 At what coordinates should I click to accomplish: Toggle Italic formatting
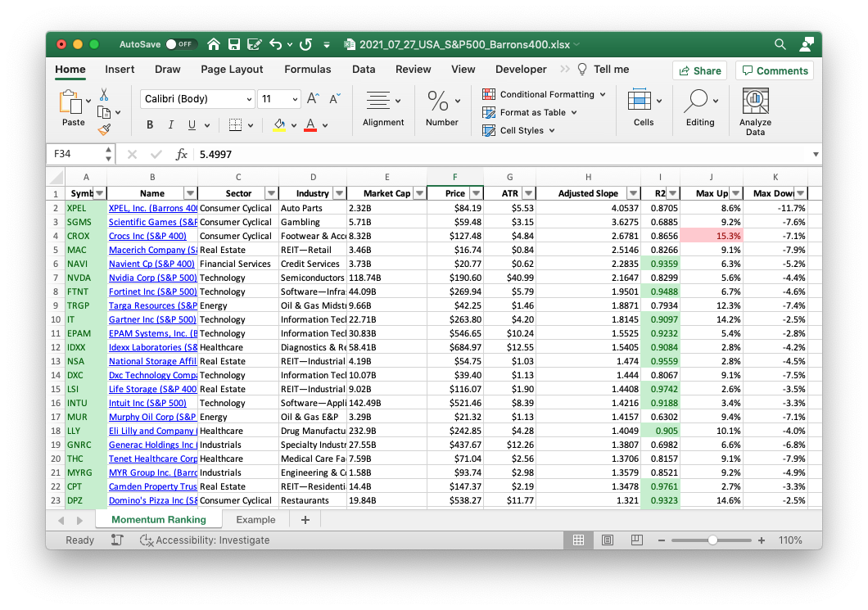[171, 125]
